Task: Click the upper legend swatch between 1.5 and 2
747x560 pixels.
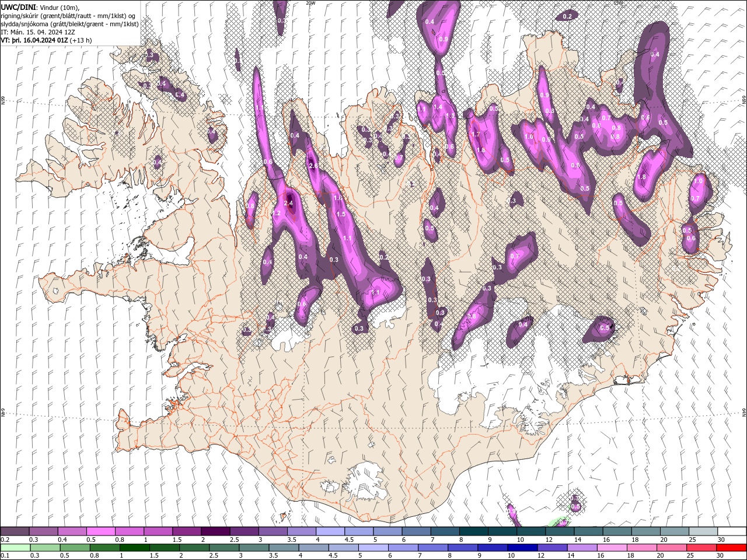Action: click(187, 531)
